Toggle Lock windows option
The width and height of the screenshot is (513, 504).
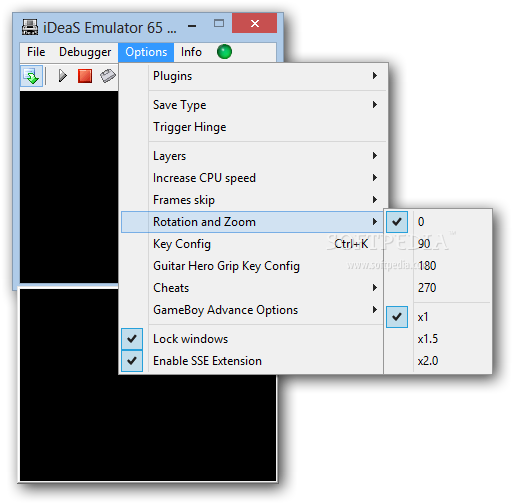[x=253, y=339]
